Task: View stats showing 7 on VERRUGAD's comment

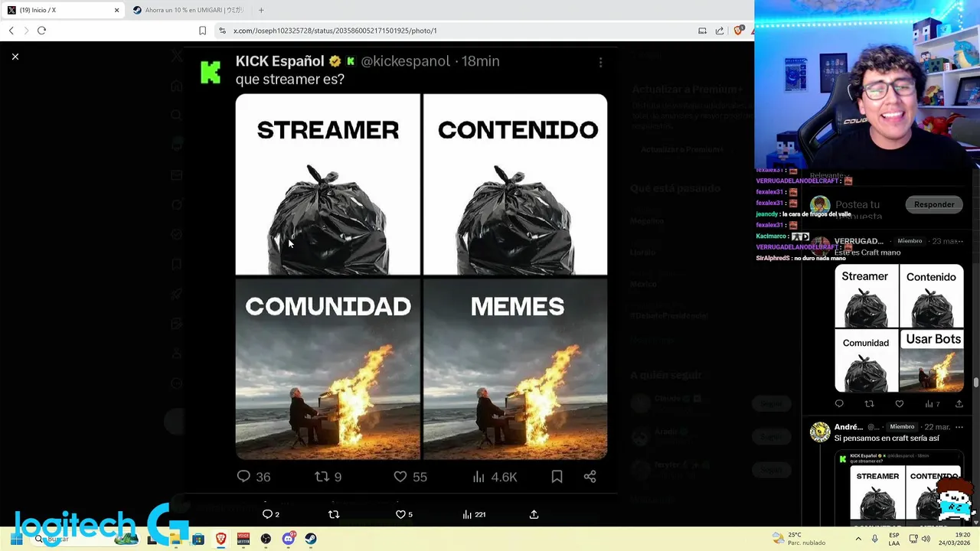Action: [932, 404]
